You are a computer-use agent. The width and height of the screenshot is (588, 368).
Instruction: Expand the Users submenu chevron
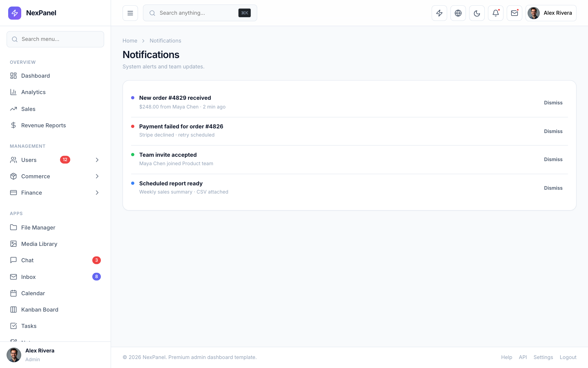[x=97, y=160]
